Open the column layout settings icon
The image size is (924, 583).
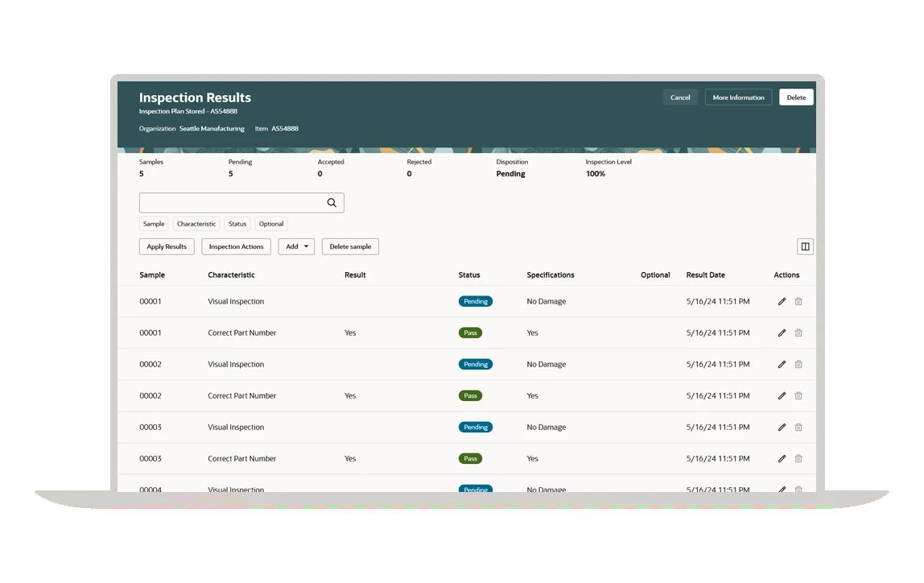805,247
